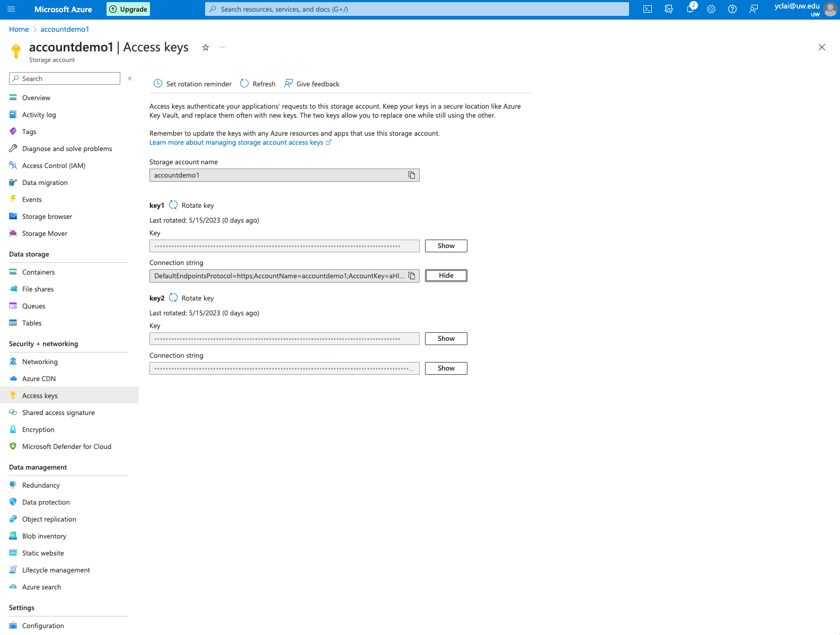Click the Microsoft Azure logo text

63,9
